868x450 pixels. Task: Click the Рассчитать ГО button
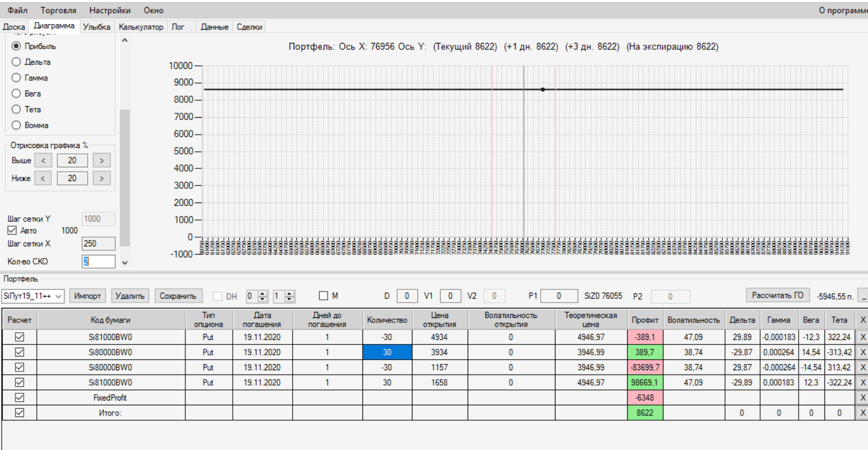coord(778,295)
